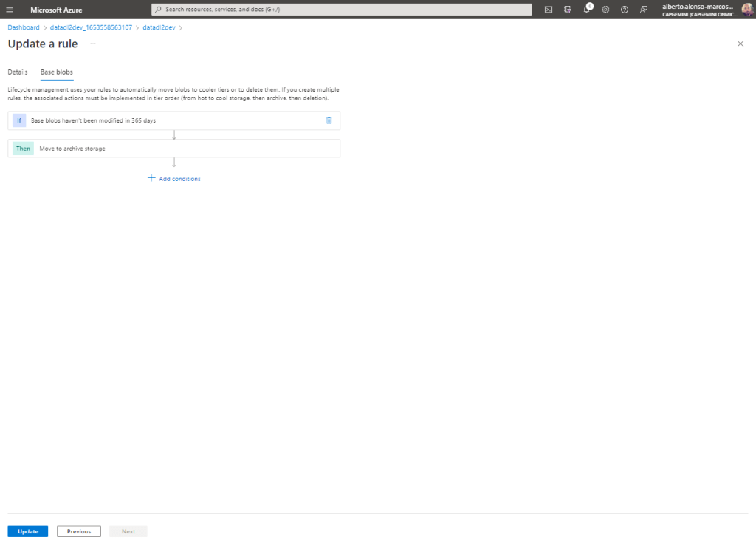Open portal settings gear

click(x=605, y=10)
